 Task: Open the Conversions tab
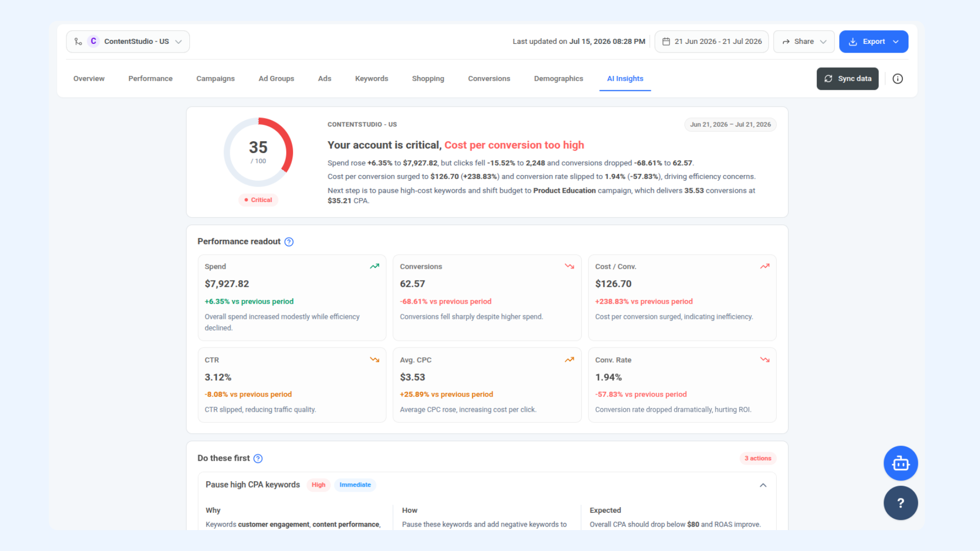489,79
